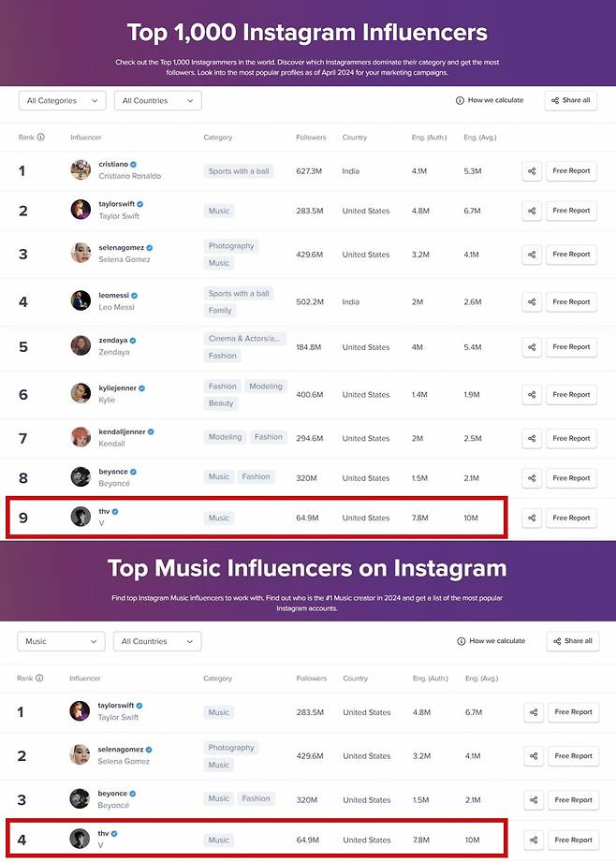Open the All Categories dropdown
Image resolution: width=616 pixels, height=862 pixels.
click(62, 100)
